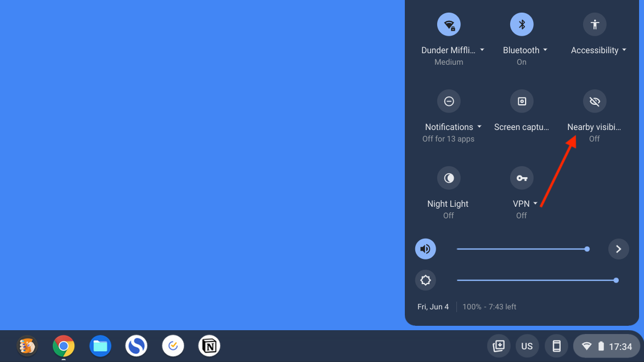Click the VPN key icon

(522, 178)
